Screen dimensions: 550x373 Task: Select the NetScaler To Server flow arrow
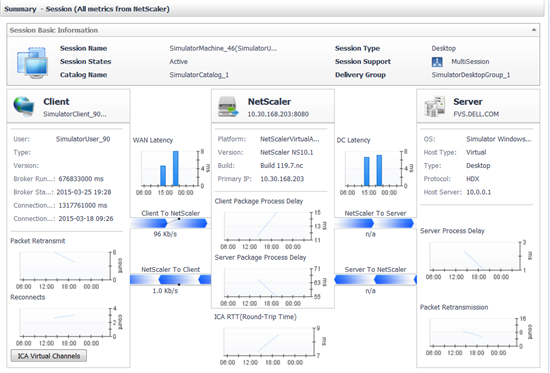tap(375, 224)
